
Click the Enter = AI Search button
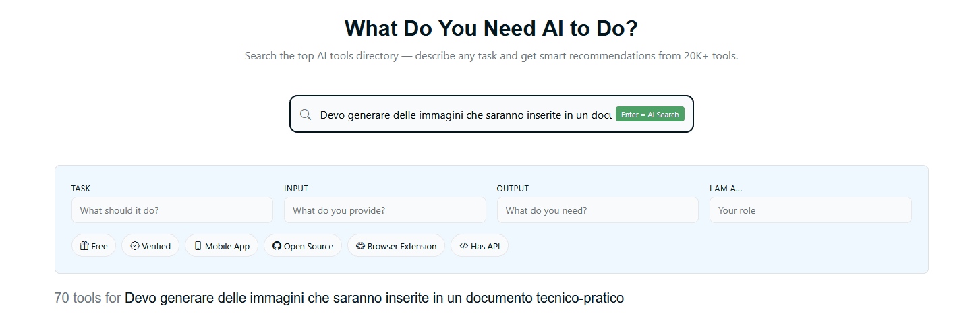point(650,115)
